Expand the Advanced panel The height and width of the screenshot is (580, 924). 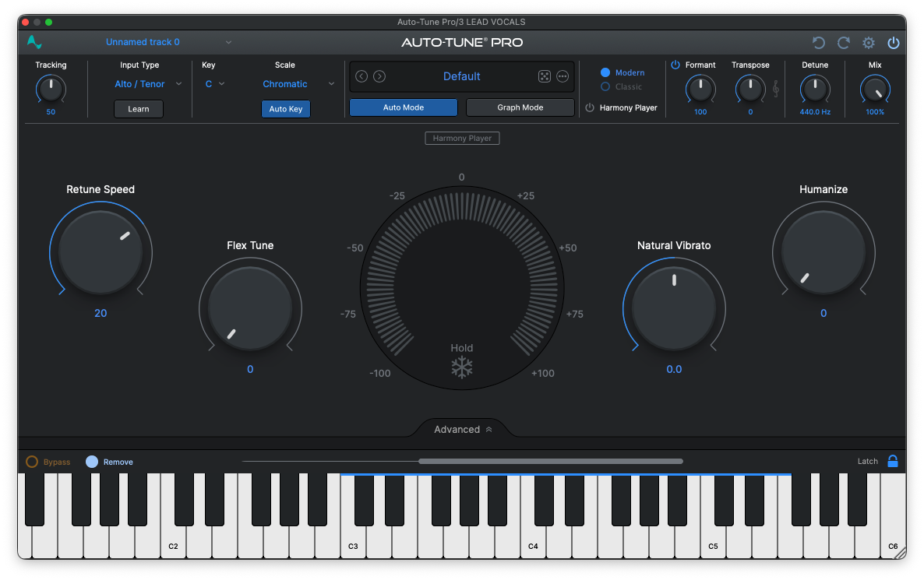[x=461, y=429]
